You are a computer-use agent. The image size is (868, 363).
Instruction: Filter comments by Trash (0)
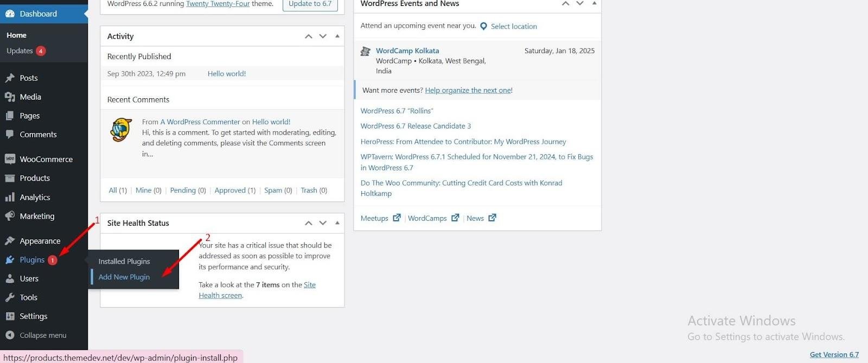click(314, 190)
